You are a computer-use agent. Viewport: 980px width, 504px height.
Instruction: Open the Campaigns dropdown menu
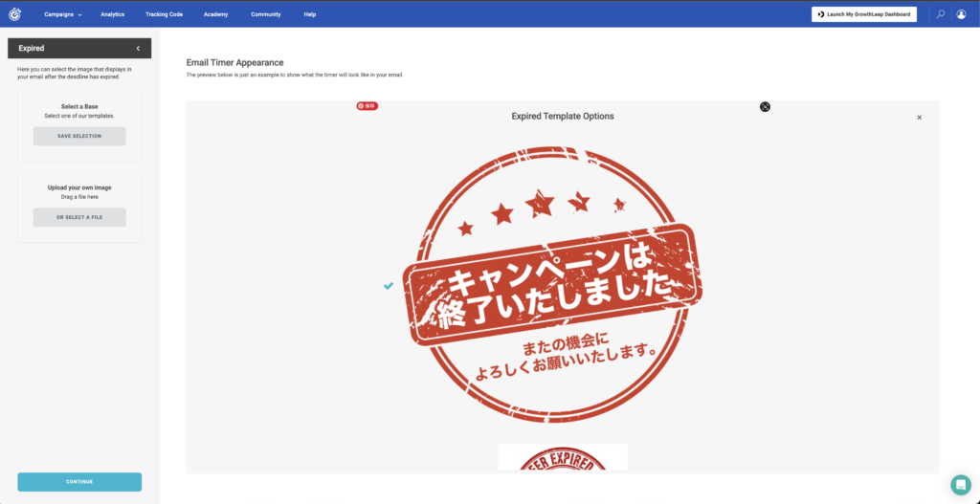(63, 14)
